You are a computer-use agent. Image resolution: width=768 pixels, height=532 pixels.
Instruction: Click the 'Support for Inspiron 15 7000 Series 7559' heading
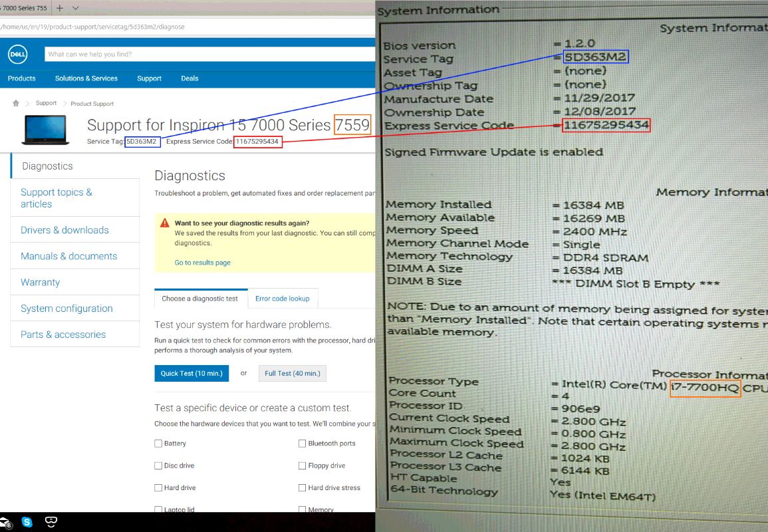(228, 125)
